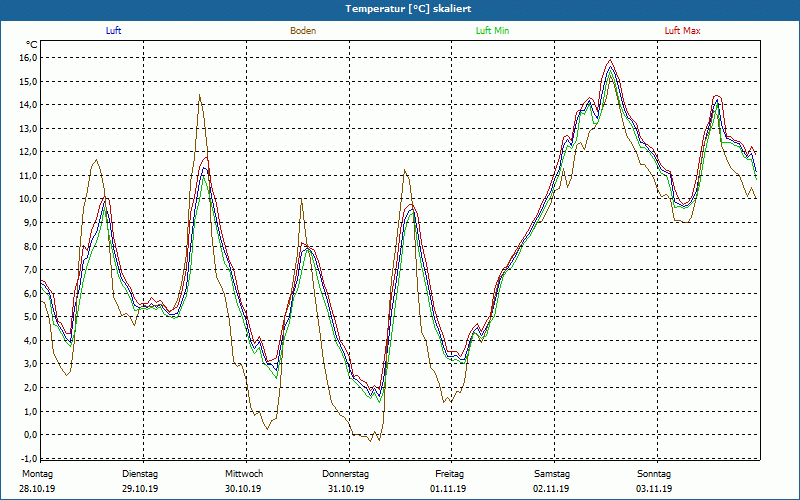Click the red Luft Max legend label
The height and width of the screenshot is (500, 800).
[682, 31]
